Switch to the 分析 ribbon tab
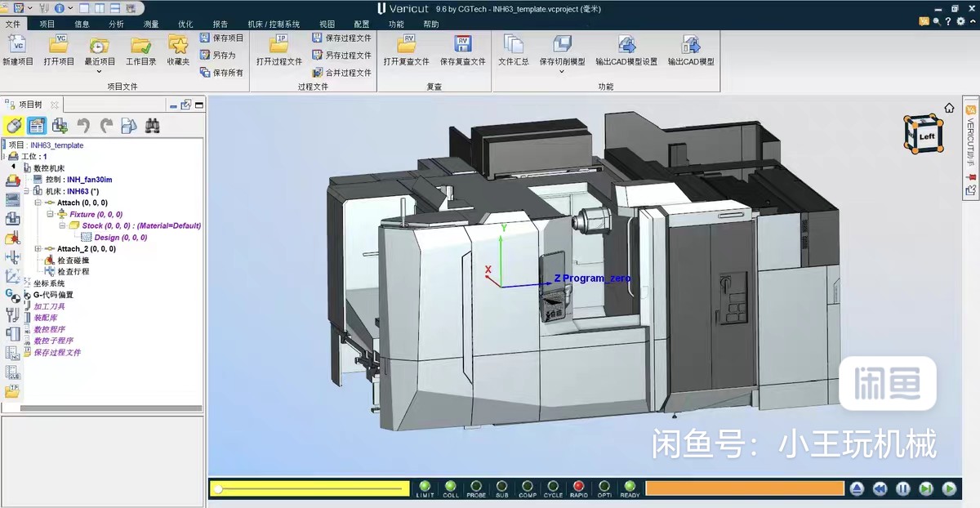Viewport: 980px width, 508px height. [116, 25]
